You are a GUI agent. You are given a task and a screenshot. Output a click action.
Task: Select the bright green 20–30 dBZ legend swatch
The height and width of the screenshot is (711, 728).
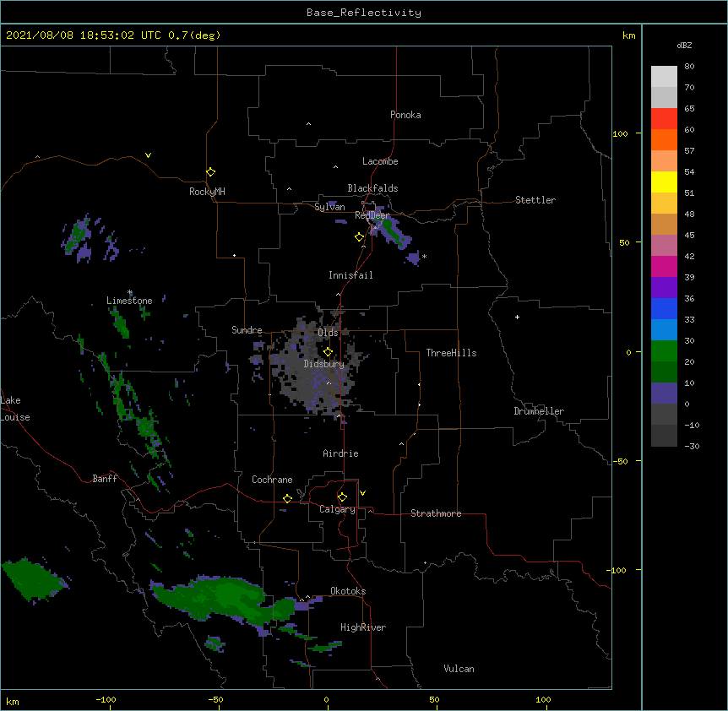[664, 351]
